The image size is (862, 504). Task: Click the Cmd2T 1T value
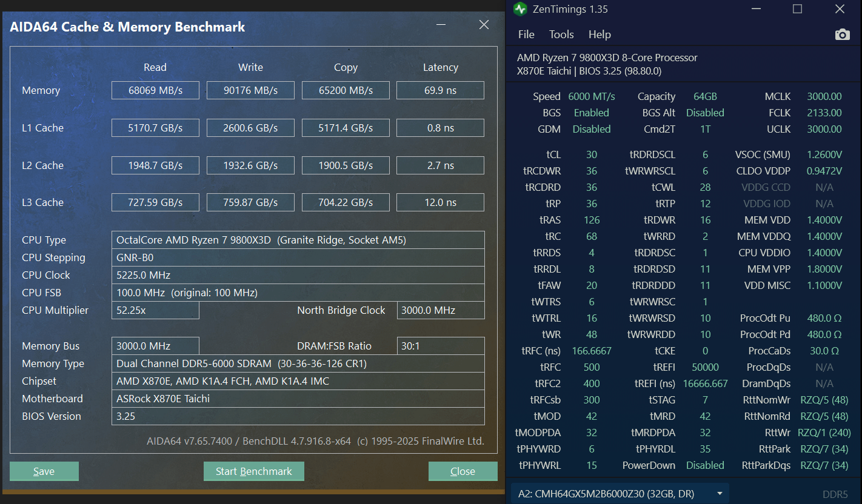click(x=705, y=129)
